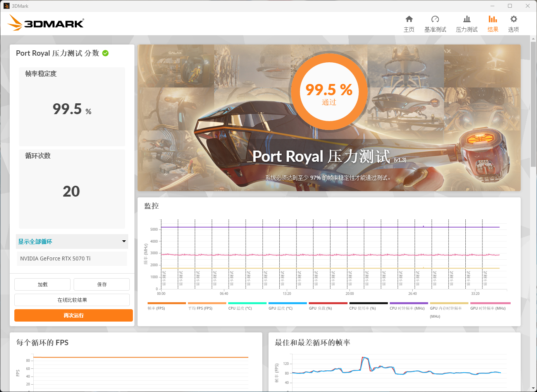Click the pink GPU 时钟频率 legend swatch
This screenshot has height=392, width=537.
490,303
